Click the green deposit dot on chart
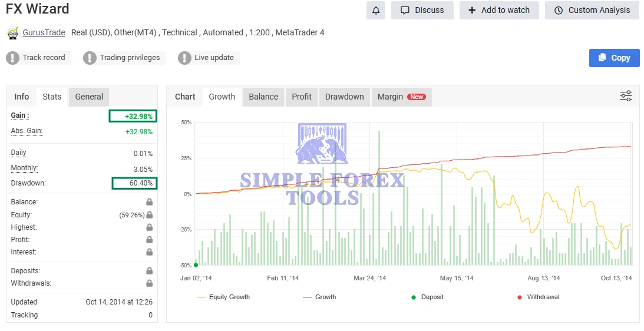Image resolution: width=644 pixels, height=331 pixels. (x=196, y=265)
